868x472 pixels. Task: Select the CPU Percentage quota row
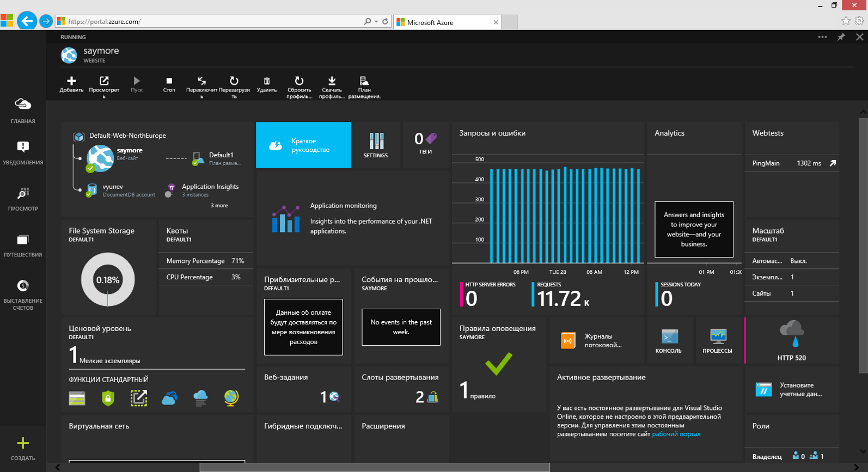click(x=205, y=277)
